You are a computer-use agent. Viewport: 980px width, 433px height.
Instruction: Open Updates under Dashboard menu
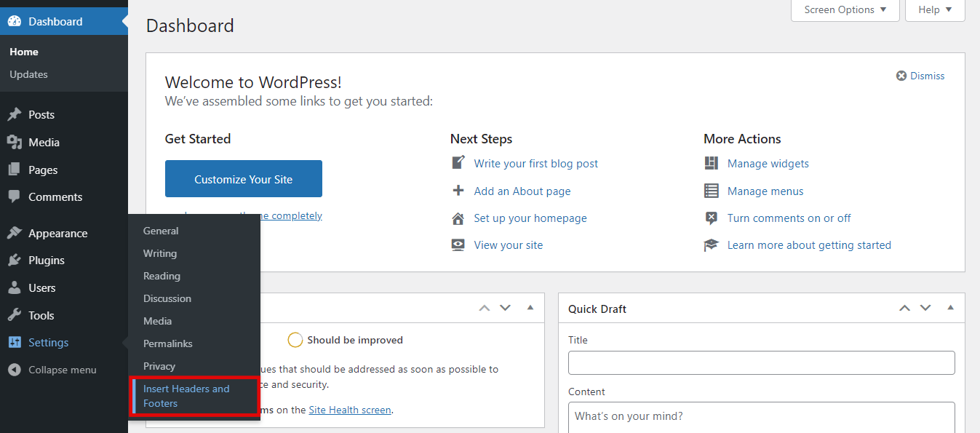(29, 74)
